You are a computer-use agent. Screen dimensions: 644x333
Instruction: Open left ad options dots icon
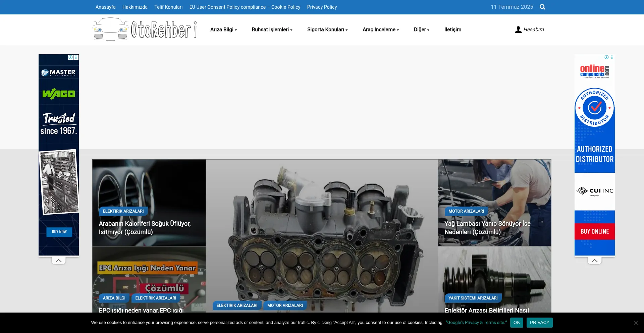click(76, 57)
